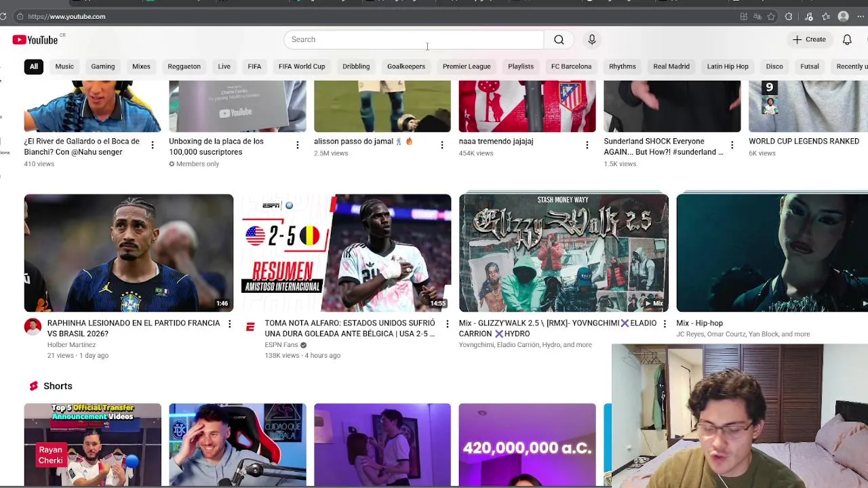Open the Short of couple dancing
Image resolution: width=868 pixels, height=488 pixels.
tap(382, 445)
